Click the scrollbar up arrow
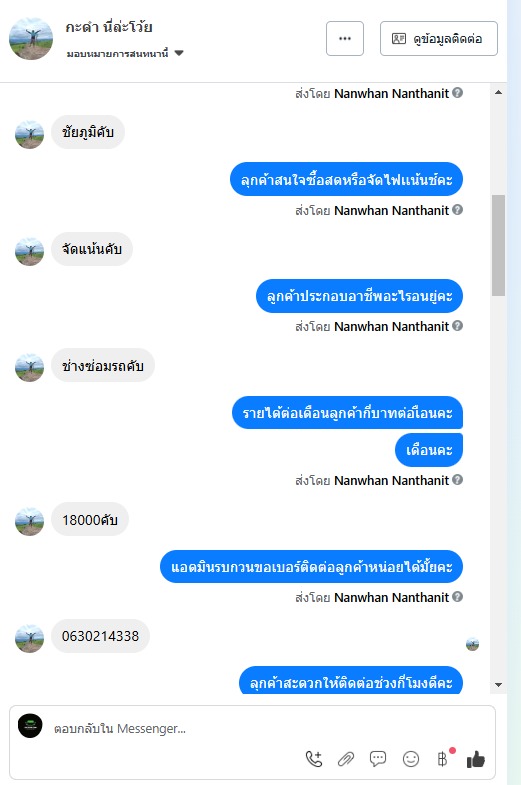This screenshot has width=521, height=785. [498, 93]
